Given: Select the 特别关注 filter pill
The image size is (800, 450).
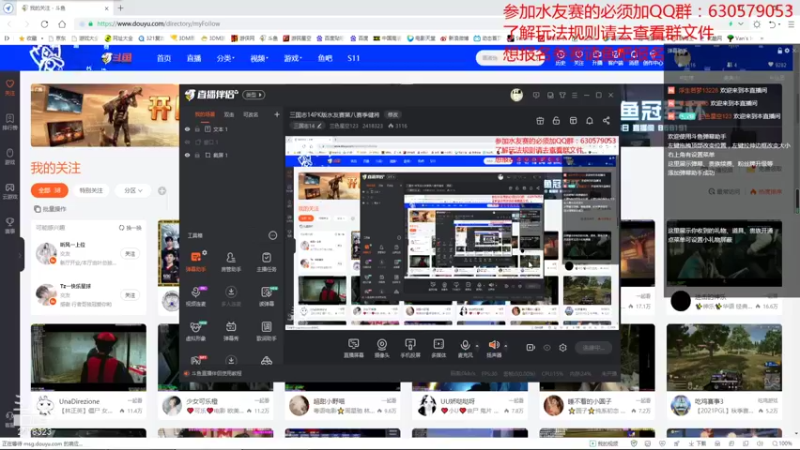Looking at the screenshot, I should click(x=91, y=190).
